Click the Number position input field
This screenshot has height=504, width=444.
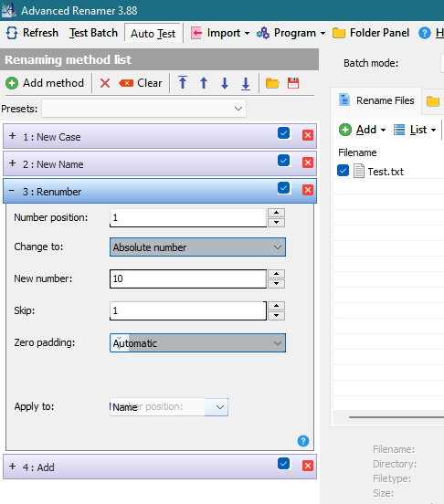pos(188,217)
